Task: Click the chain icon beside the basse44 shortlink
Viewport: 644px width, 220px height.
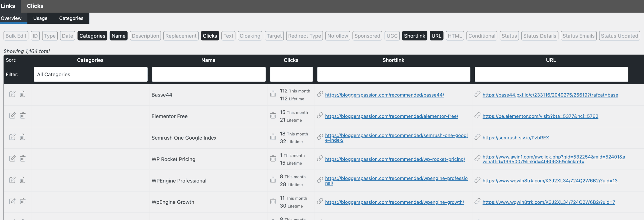Action: pyautogui.click(x=320, y=94)
